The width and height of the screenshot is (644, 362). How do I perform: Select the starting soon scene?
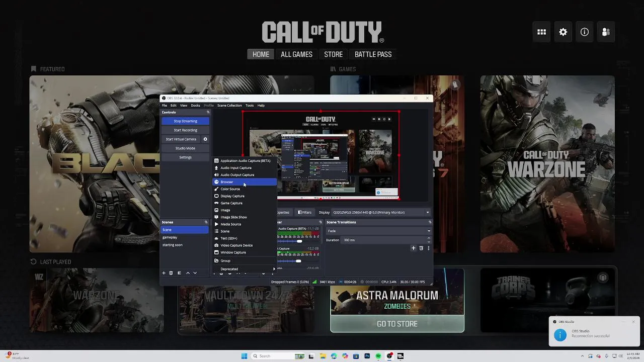[x=185, y=245]
